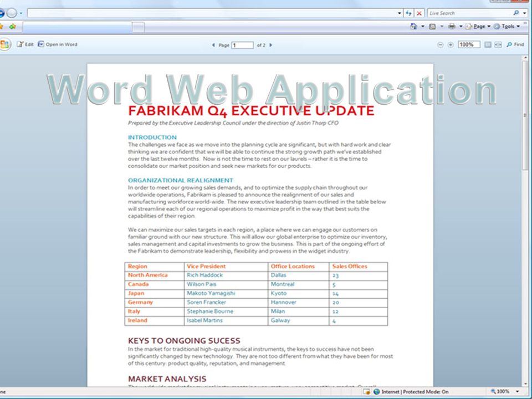Switch to fit page width icon

[498, 45]
